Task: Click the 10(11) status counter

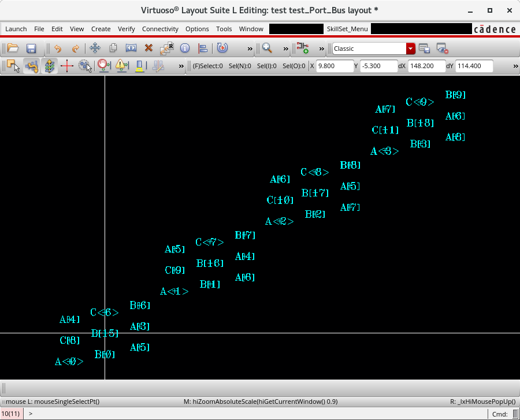Action: click(10, 414)
